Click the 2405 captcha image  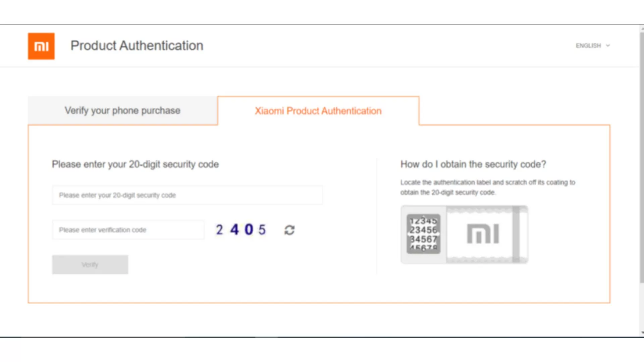pos(241,230)
